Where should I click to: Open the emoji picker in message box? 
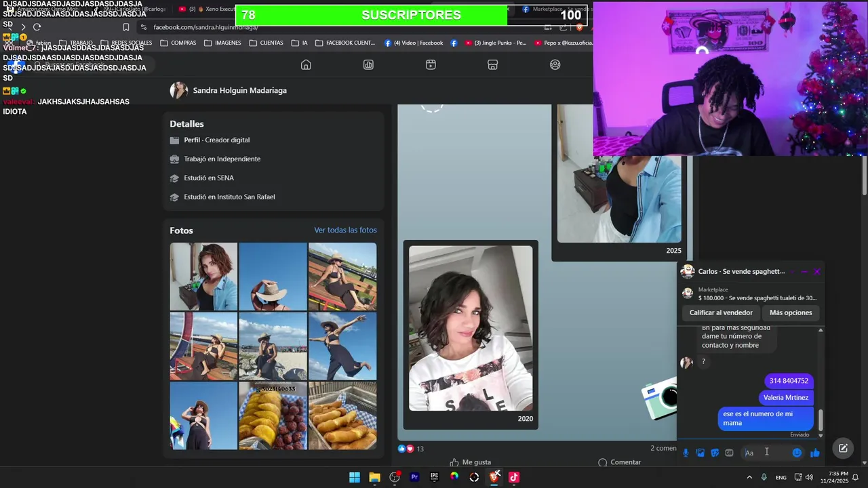pos(797,453)
